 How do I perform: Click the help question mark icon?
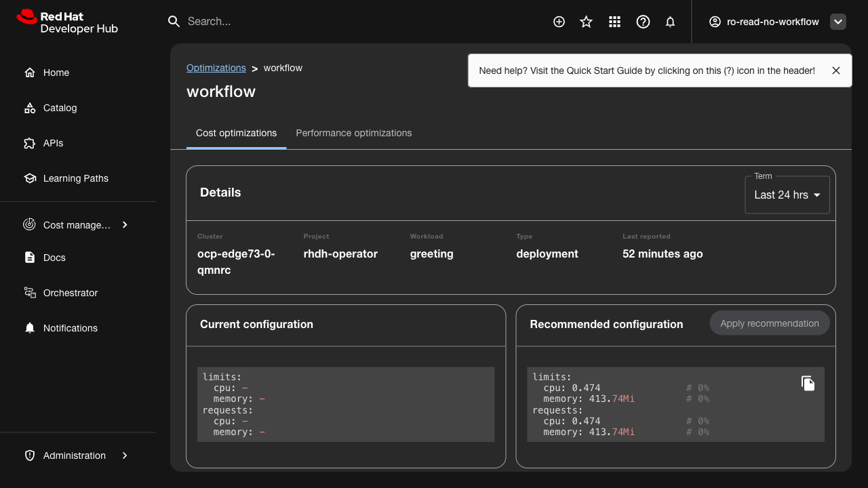coord(643,22)
